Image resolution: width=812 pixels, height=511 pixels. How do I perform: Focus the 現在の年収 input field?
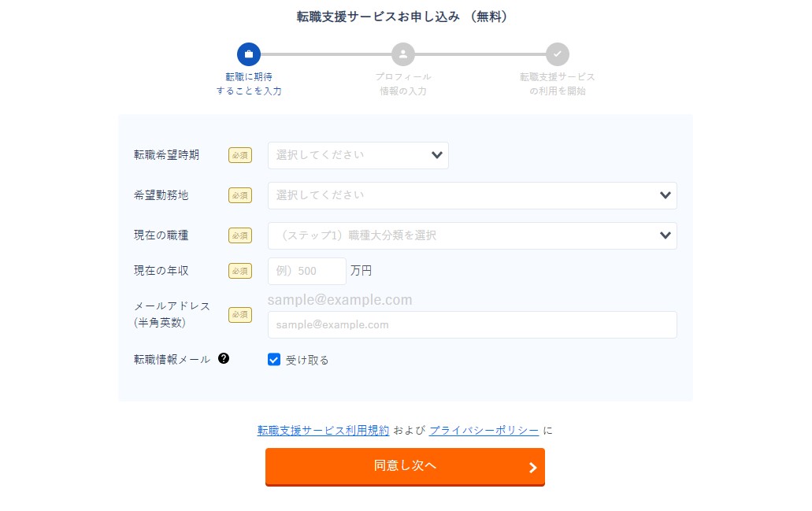pos(307,271)
